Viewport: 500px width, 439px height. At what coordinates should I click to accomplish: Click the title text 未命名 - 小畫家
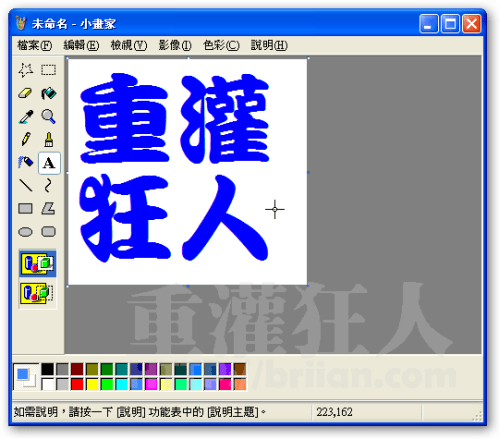[74, 24]
